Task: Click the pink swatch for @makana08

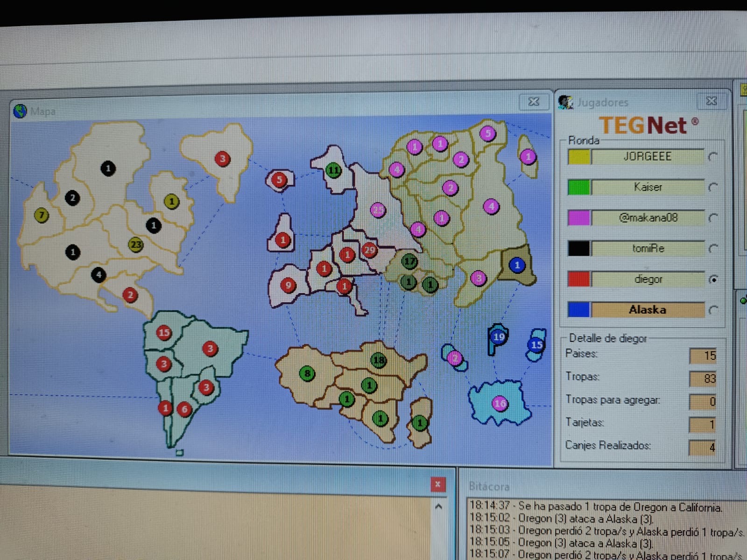Action: click(579, 218)
